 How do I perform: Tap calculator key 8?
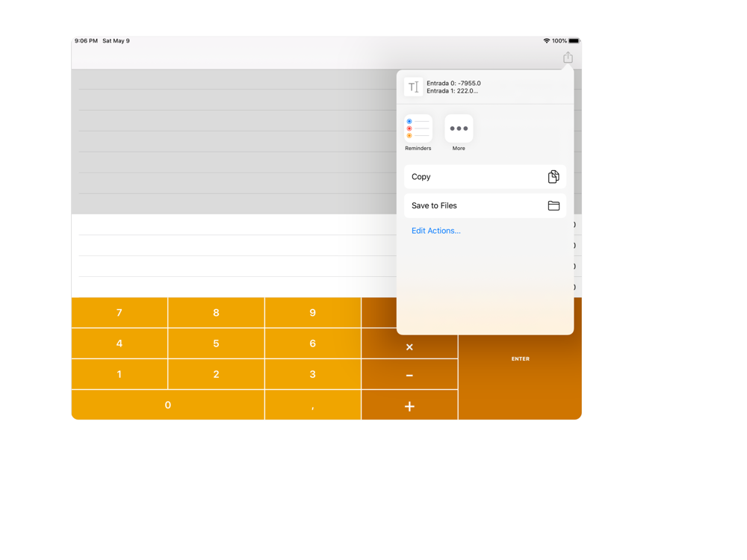217,313
